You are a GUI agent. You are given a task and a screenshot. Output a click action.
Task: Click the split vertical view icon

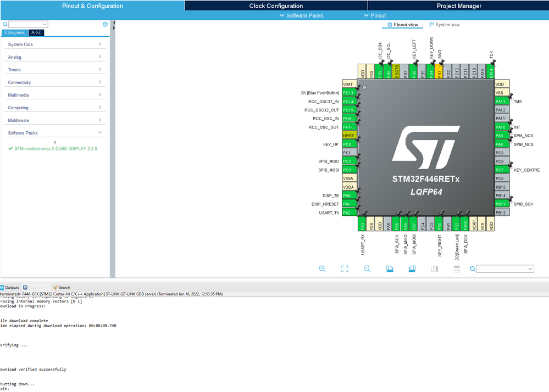tap(435, 268)
